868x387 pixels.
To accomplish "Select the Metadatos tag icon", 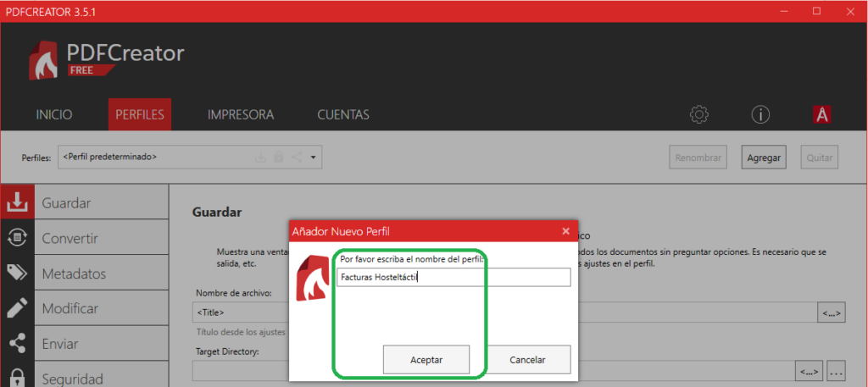I will pos(16,273).
